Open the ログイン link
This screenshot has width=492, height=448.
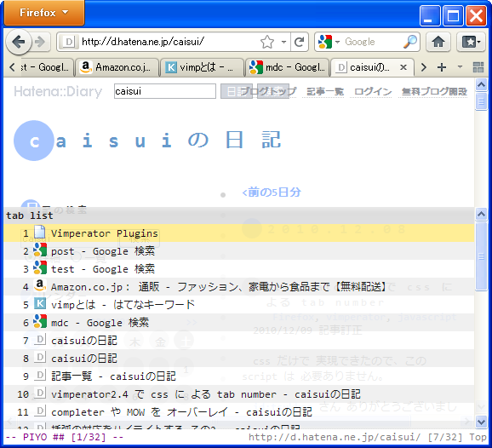click(x=373, y=91)
